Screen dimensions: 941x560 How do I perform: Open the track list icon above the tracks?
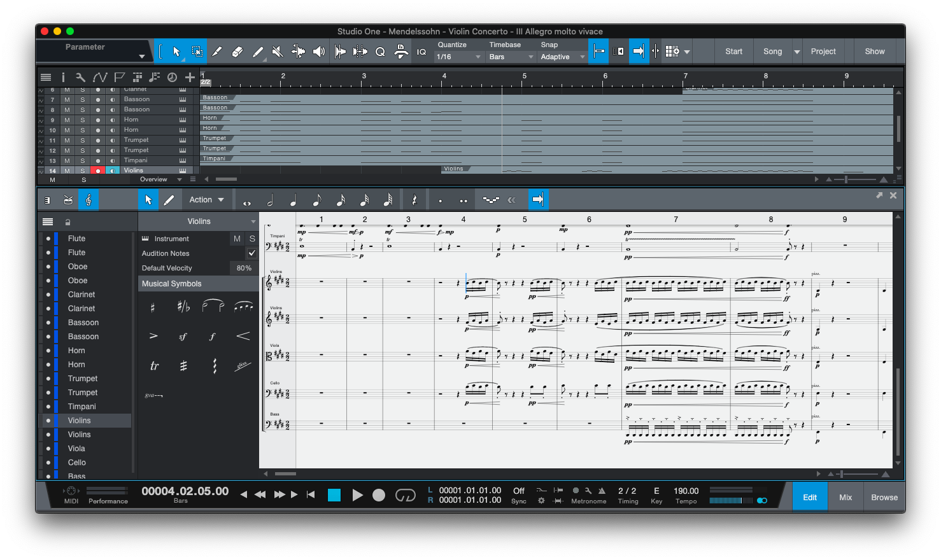point(46,78)
